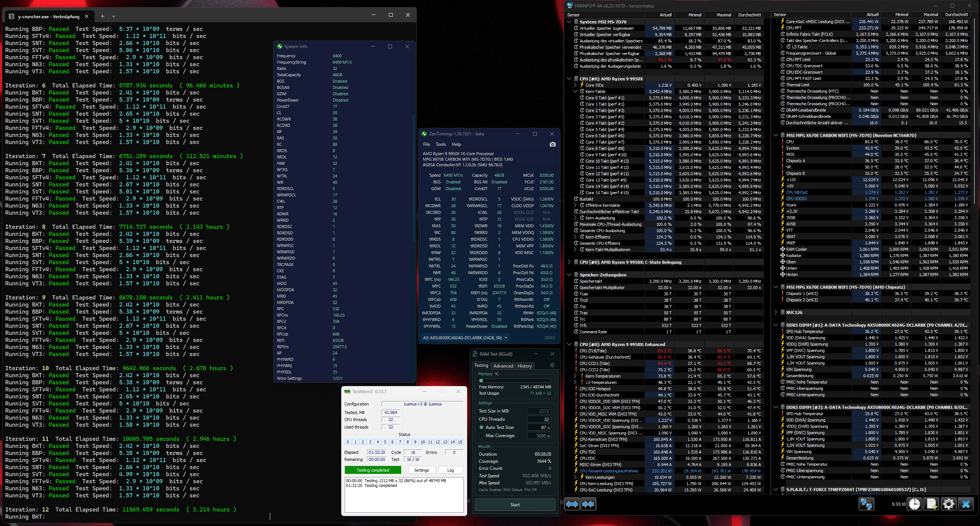Open terminal new tab dropdown arrow

pyautogui.click(x=114, y=16)
